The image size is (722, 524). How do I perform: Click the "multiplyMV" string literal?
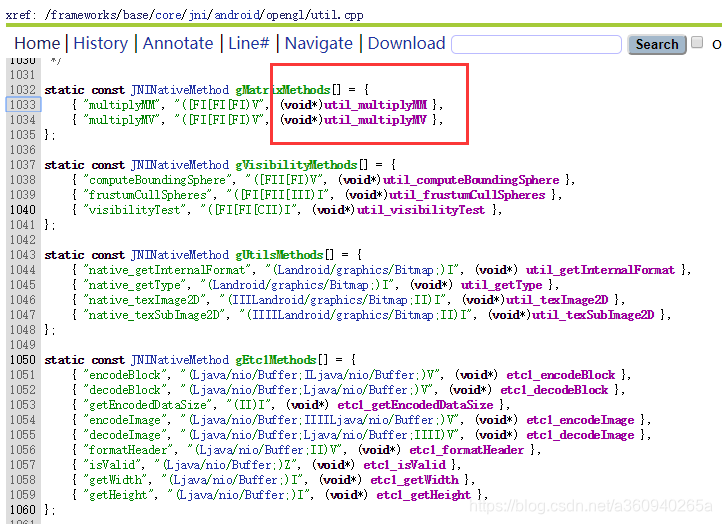tap(121, 120)
